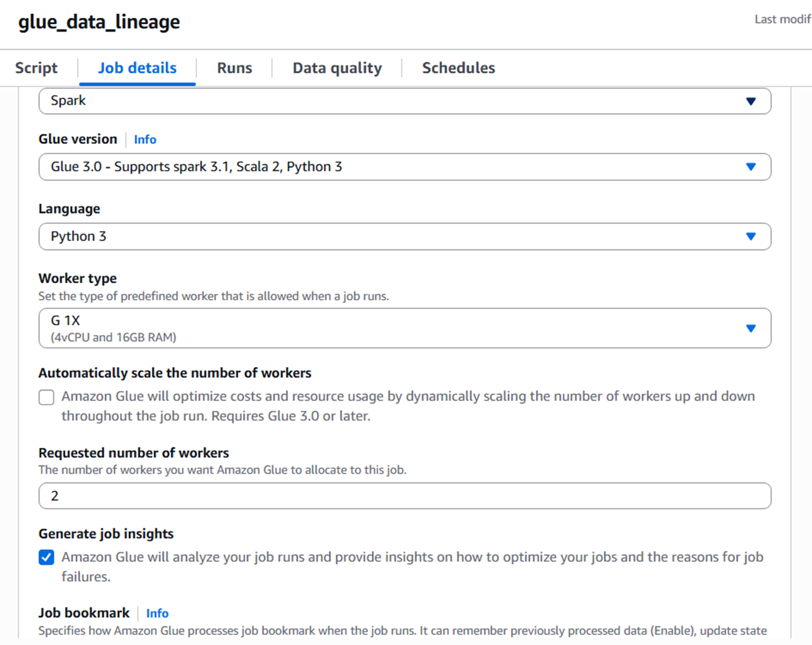The width and height of the screenshot is (812, 645).
Task: Click the glue_data_lineage job title
Action: coord(99,22)
